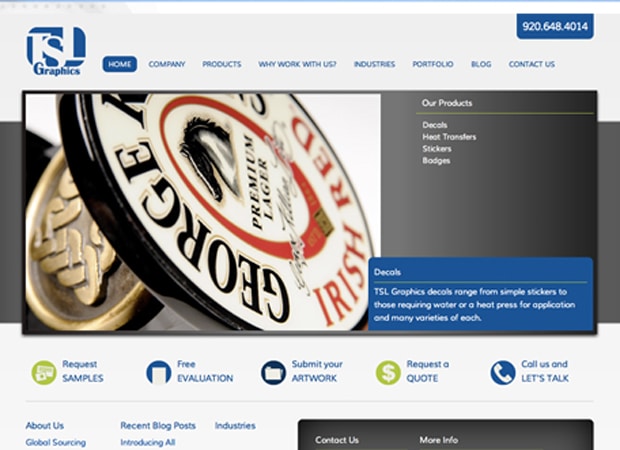Go to Why Work With Us page

(x=297, y=64)
